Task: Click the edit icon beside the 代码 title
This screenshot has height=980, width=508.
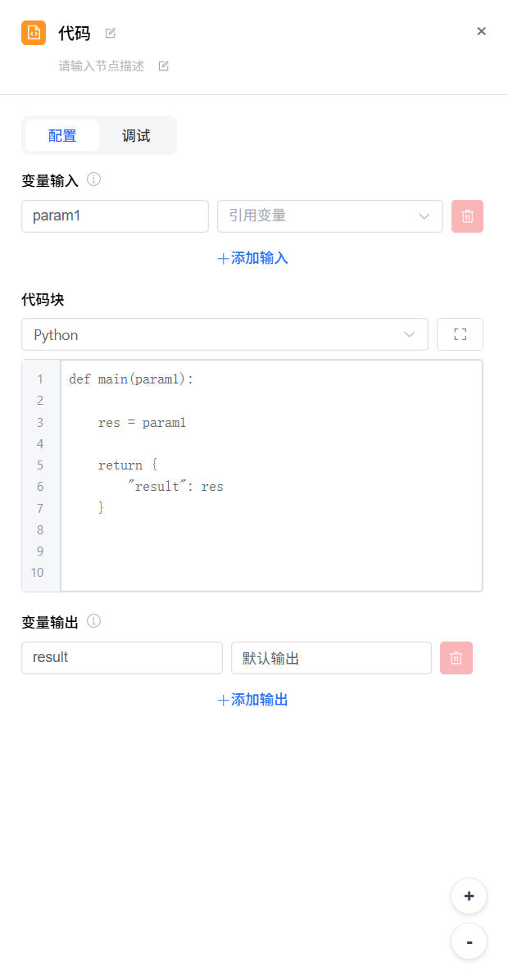Action: 111,34
